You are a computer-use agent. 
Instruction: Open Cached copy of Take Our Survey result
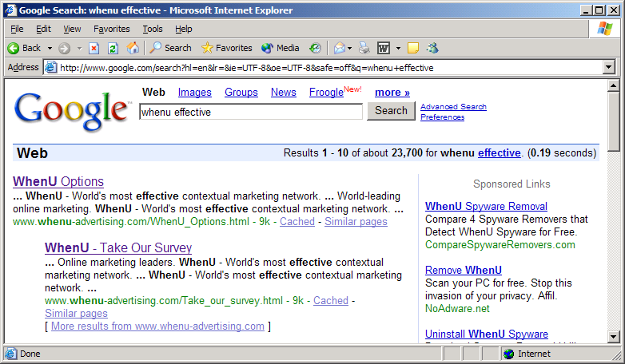(330, 300)
